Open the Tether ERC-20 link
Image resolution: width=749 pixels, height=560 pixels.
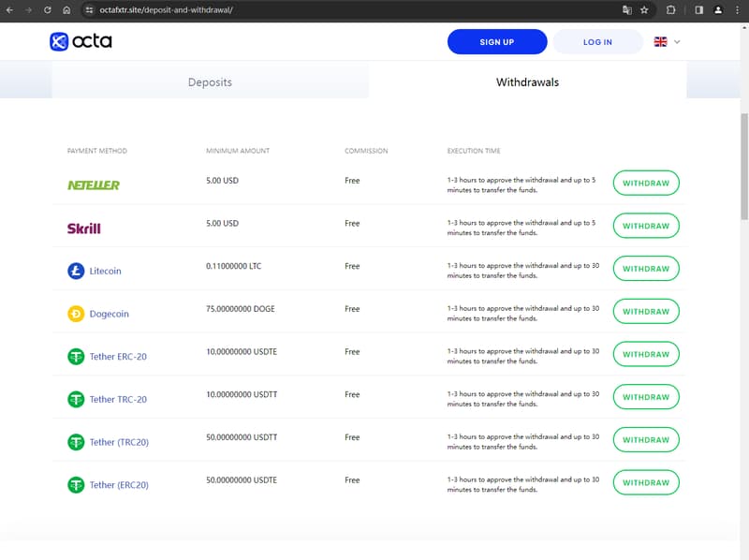118,357
